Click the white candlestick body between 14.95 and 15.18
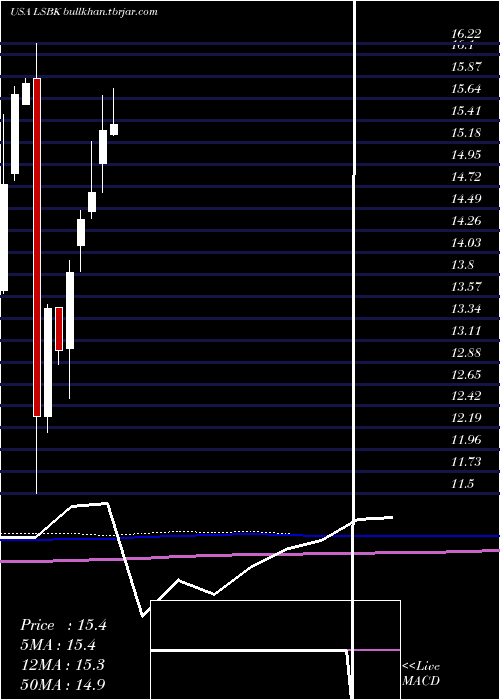500x700 pixels. coord(103,147)
